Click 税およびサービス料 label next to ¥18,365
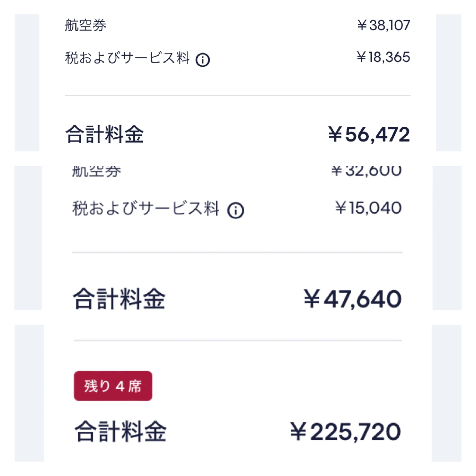The image size is (476, 476). pyautogui.click(x=127, y=58)
